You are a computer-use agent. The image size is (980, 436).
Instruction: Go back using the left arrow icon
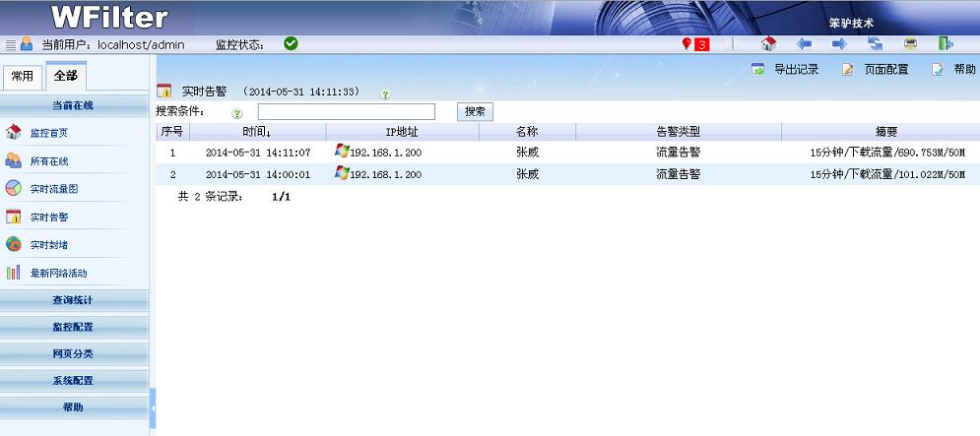(x=804, y=44)
